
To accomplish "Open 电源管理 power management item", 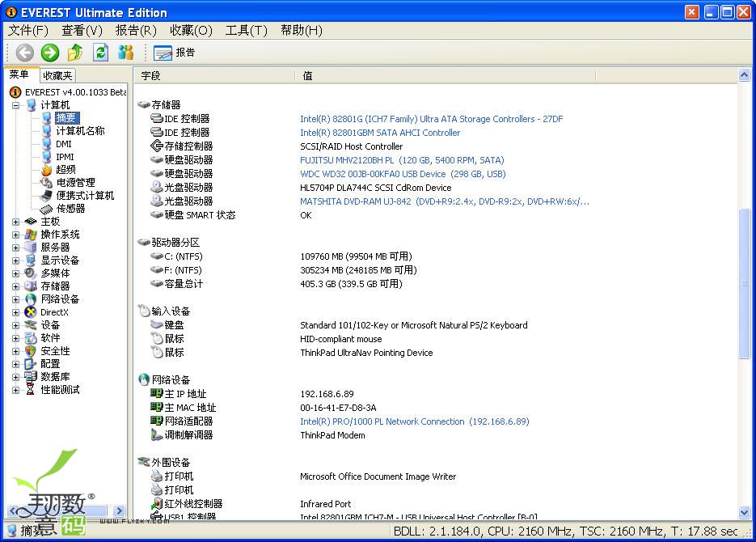I will click(75, 182).
